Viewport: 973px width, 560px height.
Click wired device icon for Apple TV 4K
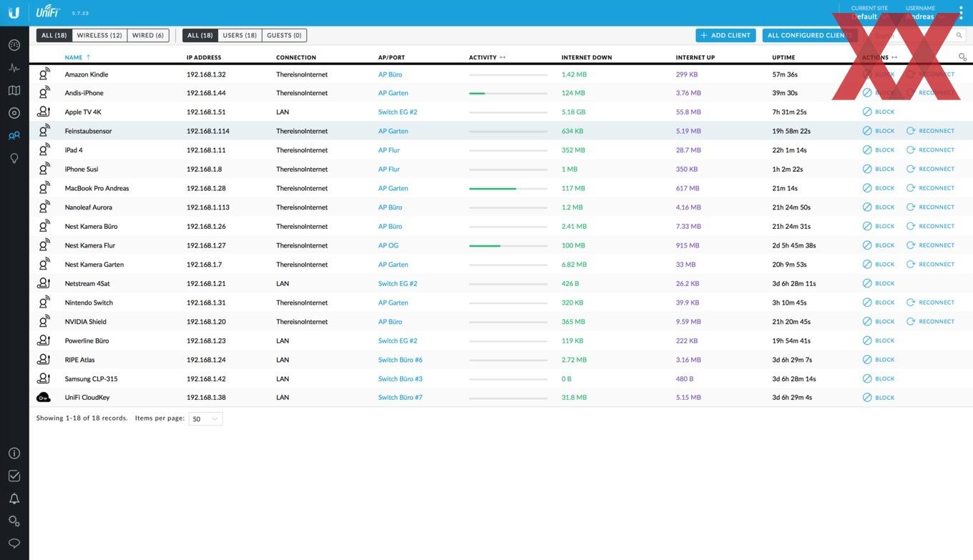(x=44, y=112)
